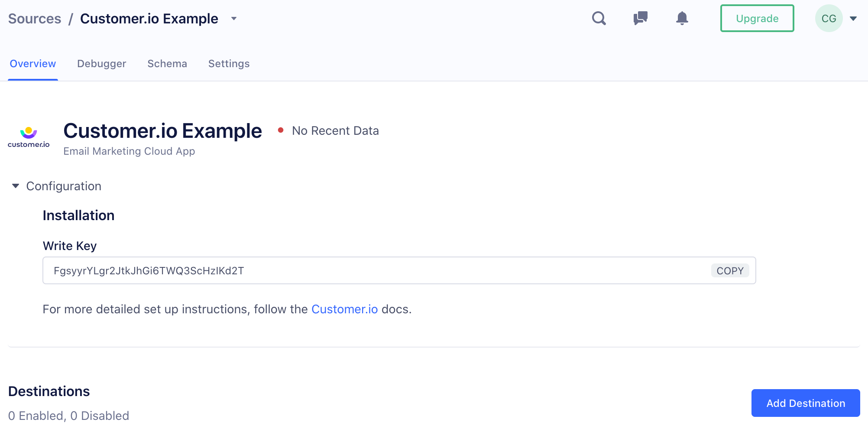
Task: Switch to the Overview tab
Action: pos(33,64)
